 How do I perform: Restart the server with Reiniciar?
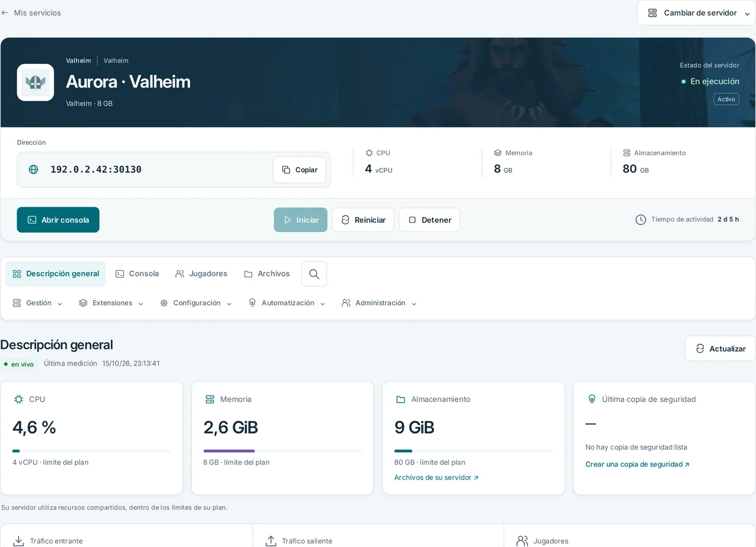coord(363,220)
